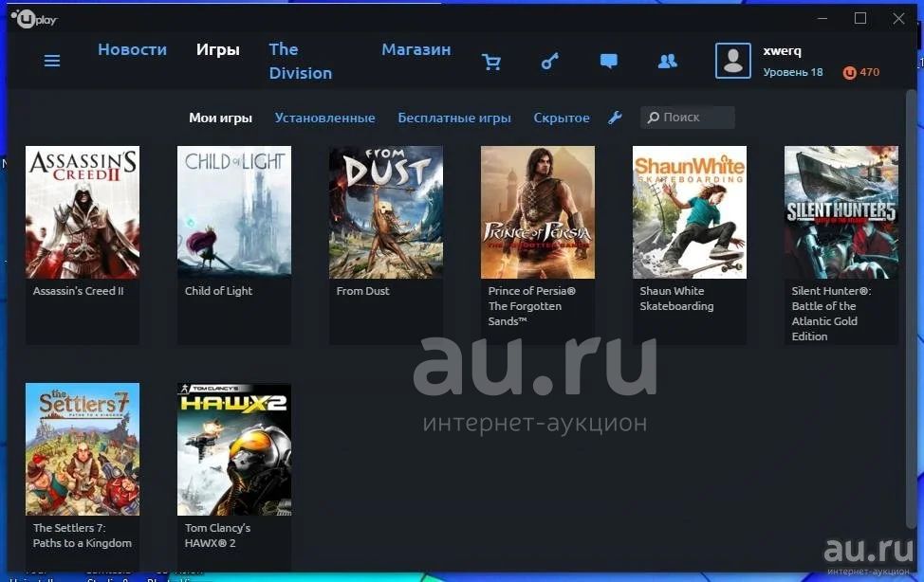Click the search magnifier icon
The height and width of the screenshot is (582, 924).
coord(653,118)
